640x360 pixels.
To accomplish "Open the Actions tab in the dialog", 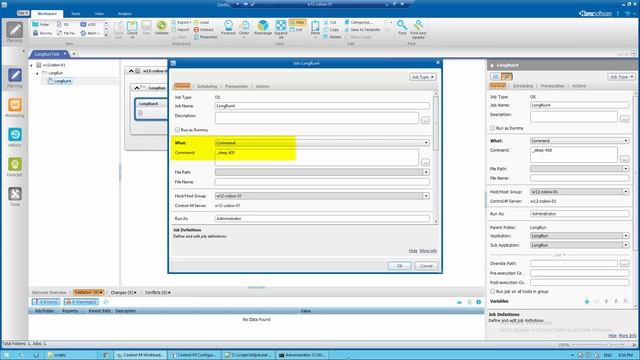I will pyautogui.click(x=262, y=87).
